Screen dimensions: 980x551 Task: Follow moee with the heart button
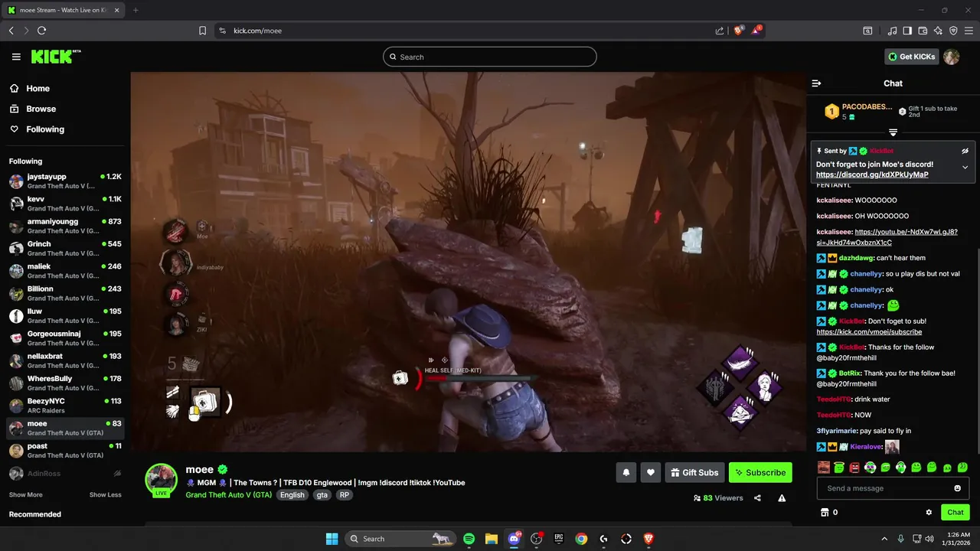[651, 473]
